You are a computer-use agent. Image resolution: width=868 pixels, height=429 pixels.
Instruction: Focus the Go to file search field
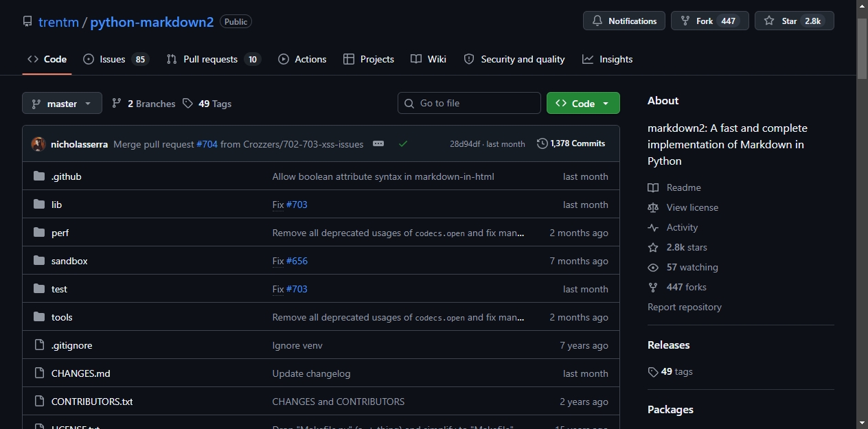coord(469,103)
